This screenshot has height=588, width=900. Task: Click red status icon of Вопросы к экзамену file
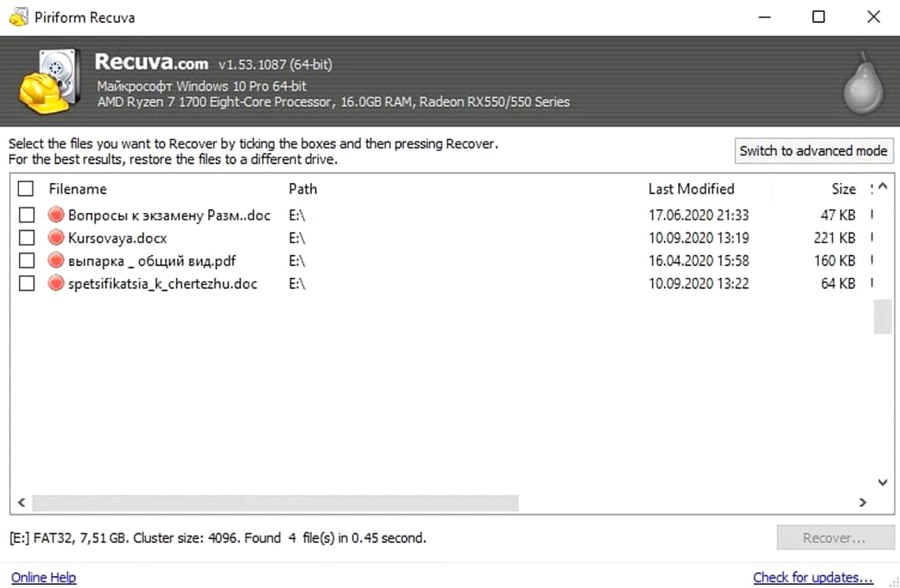coord(56,215)
